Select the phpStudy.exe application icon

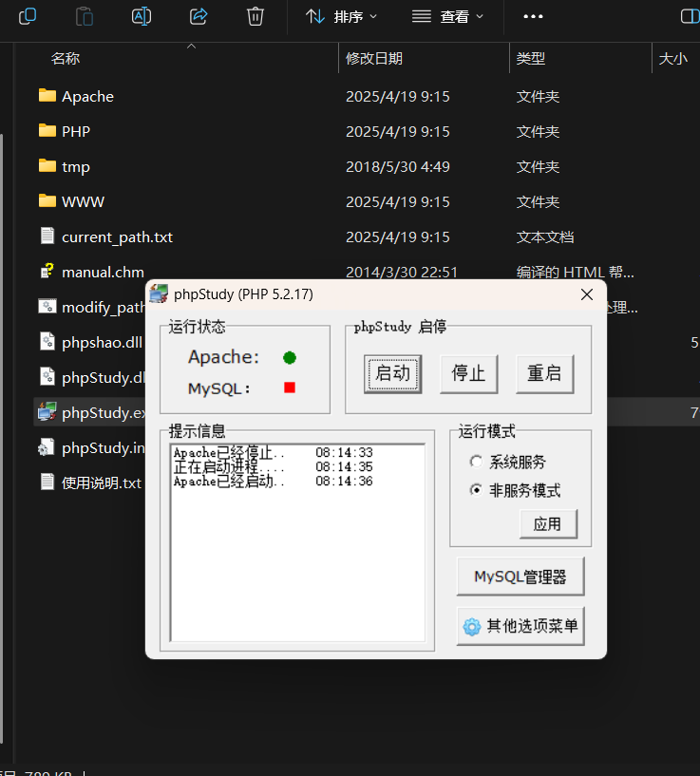pos(47,412)
